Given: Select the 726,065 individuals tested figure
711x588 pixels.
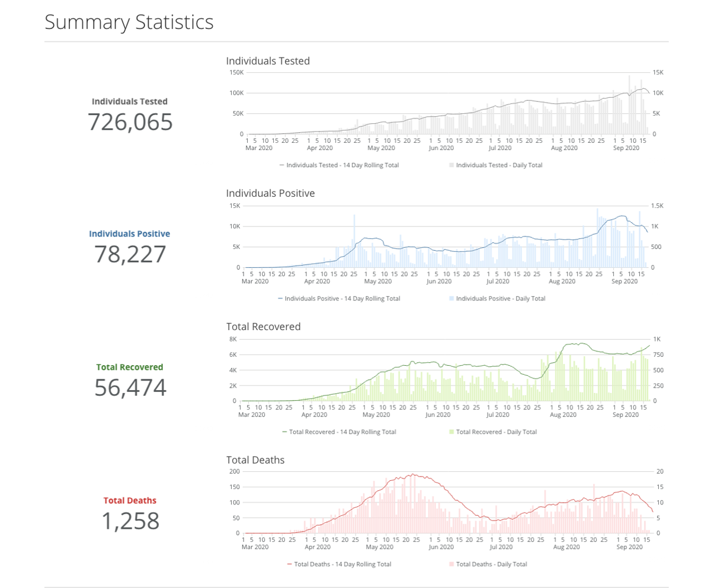Looking at the screenshot, I should click(130, 122).
